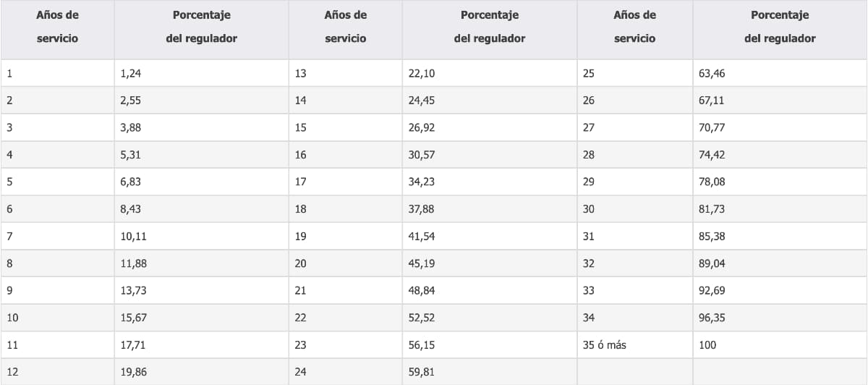Image resolution: width=868 pixels, height=385 pixels.
Task: Select the 22,10 percentage value
Action: (x=422, y=73)
